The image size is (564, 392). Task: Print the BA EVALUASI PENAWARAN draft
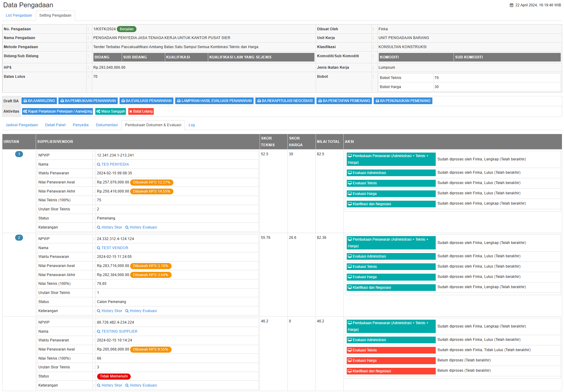146,101
